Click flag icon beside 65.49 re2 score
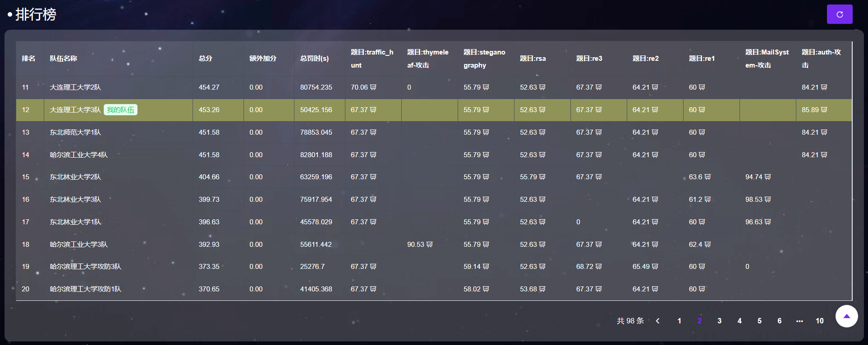This screenshot has width=868, height=345. pyautogui.click(x=655, y=267)
